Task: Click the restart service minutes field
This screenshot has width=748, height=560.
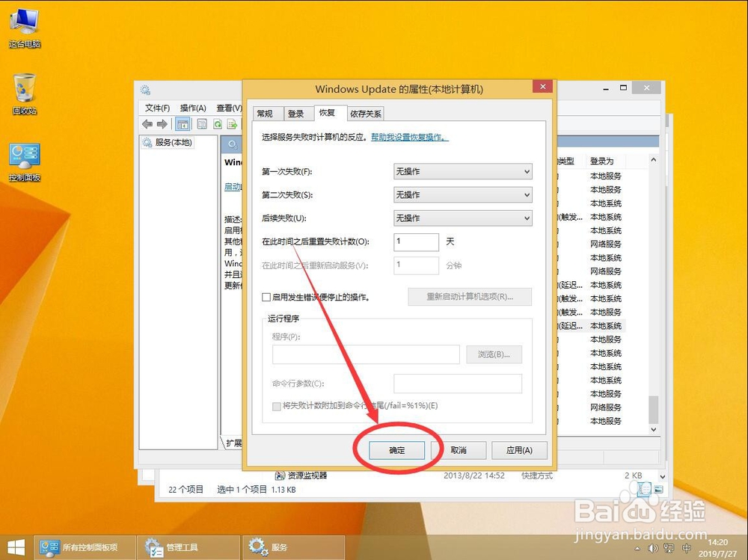Action: 416,265
